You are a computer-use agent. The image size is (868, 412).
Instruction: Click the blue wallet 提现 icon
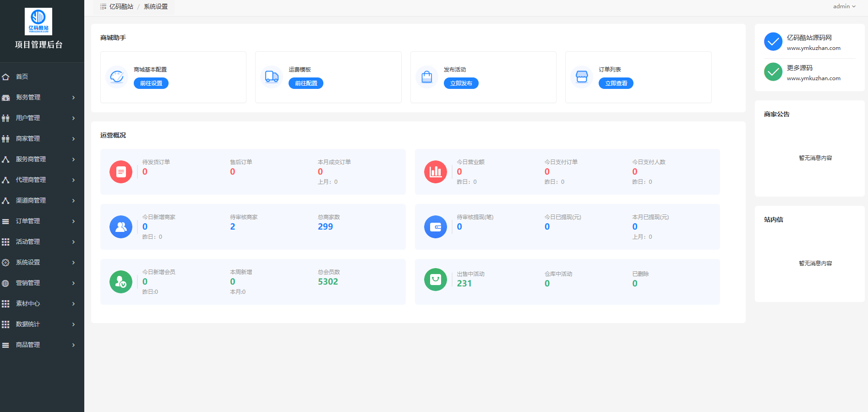(435, 227)
